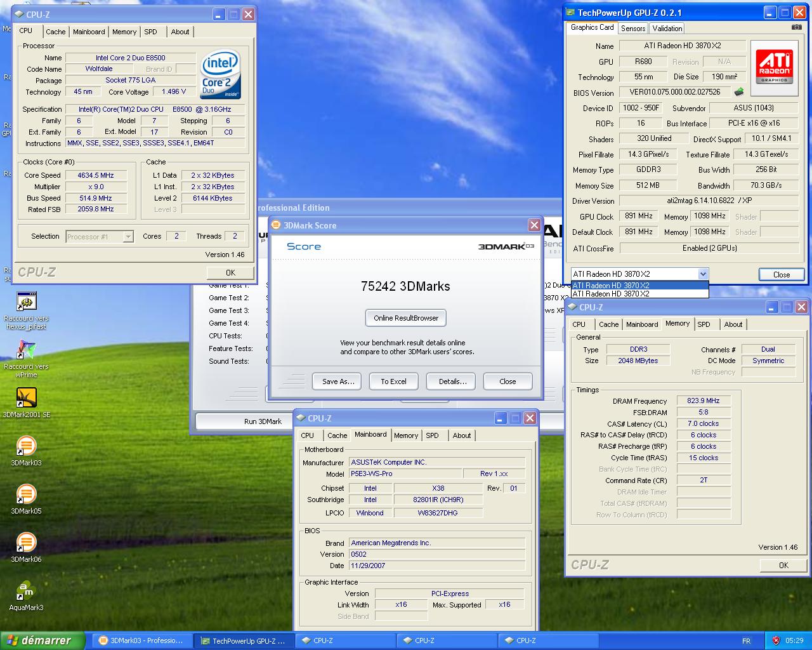Click CAS# Latency 7.0 clocks value

click(x=704, y=424)
